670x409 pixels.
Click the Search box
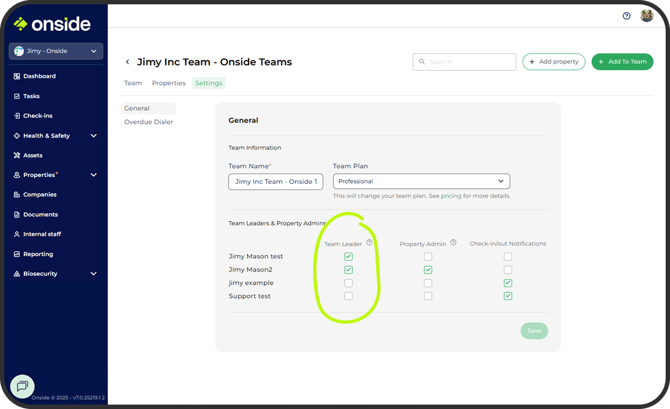click(464, 62)
